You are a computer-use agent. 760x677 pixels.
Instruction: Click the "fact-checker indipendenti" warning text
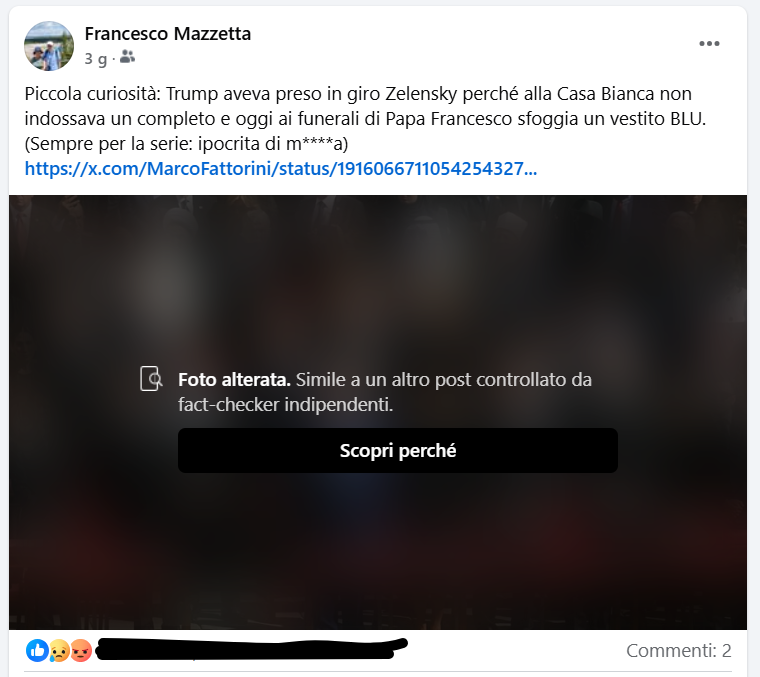(x=285, y=405)
